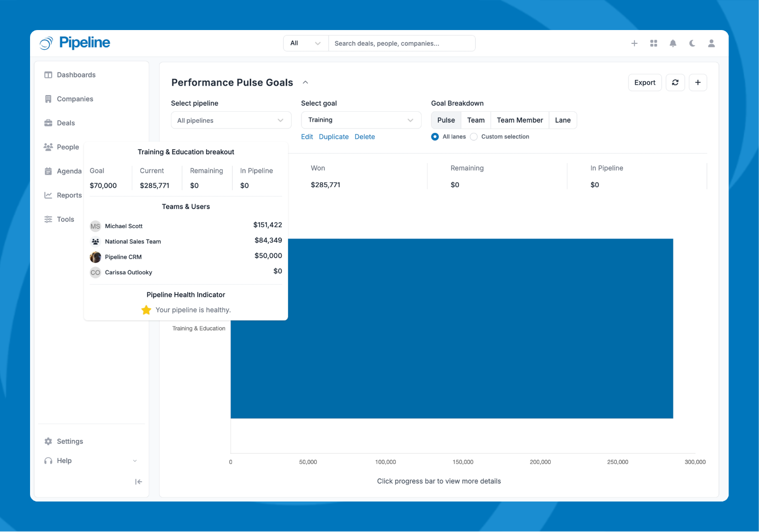Toggle dark mode moon icon
Viewport: 759px width, 532px height.
692,43
